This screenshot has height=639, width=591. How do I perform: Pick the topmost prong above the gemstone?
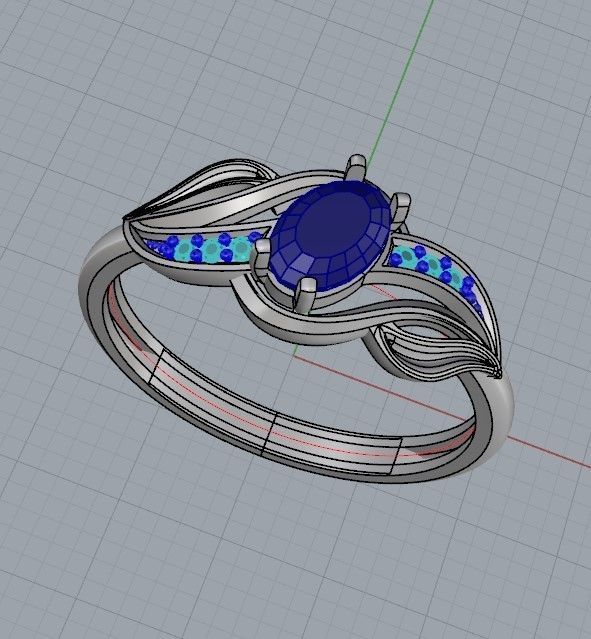[356, 167]
